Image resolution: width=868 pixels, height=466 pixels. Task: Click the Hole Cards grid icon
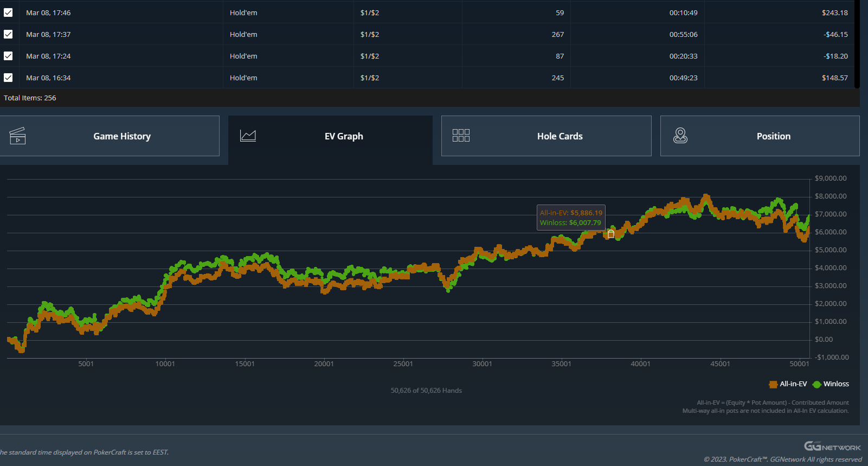pyautogui.click(x=461, y=136)
